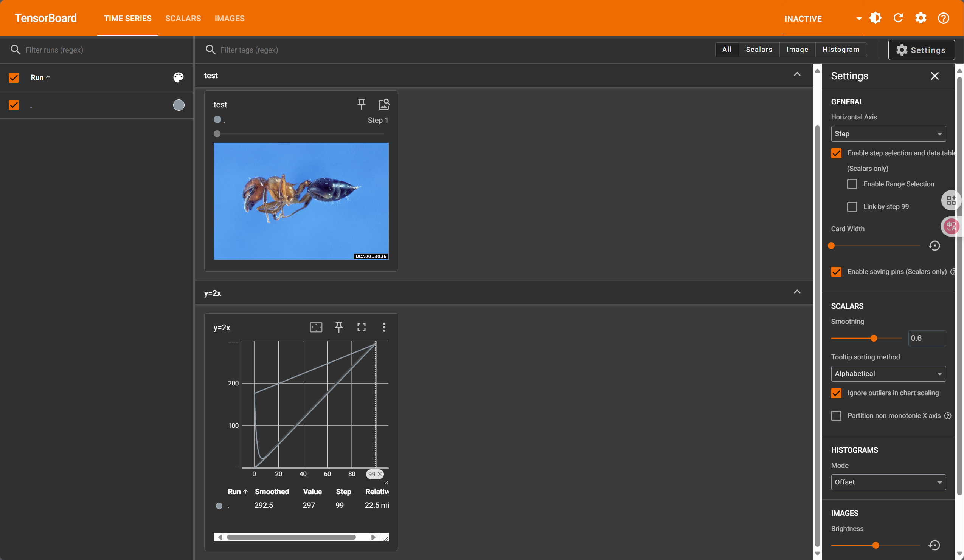The height and width of the screenshot is (560, 964).
Task: Collapse the y=2x section group
Action: pyautogui.click(x=797, y=292)
